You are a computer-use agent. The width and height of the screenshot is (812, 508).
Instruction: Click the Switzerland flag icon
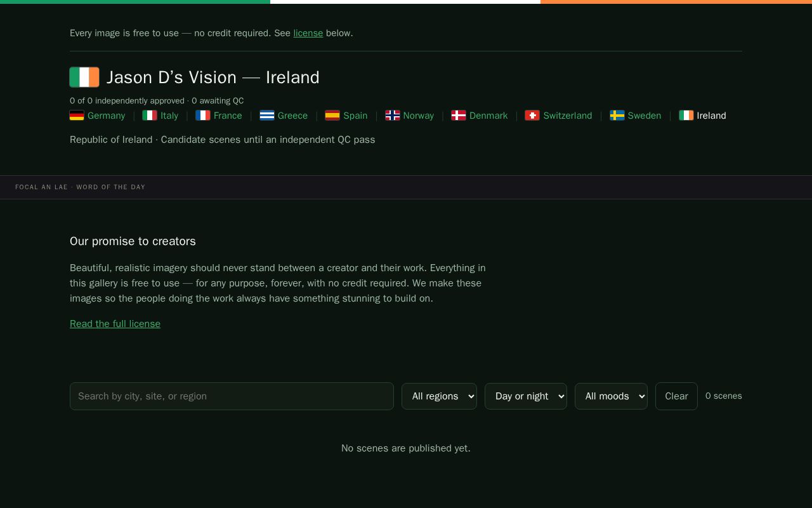532,116
